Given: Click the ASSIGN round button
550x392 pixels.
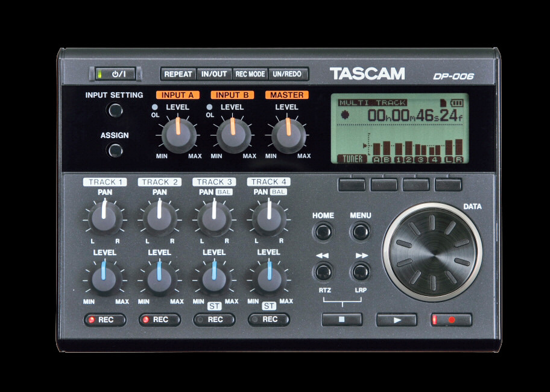Looking at the screenshot, I should coord(115,151).
